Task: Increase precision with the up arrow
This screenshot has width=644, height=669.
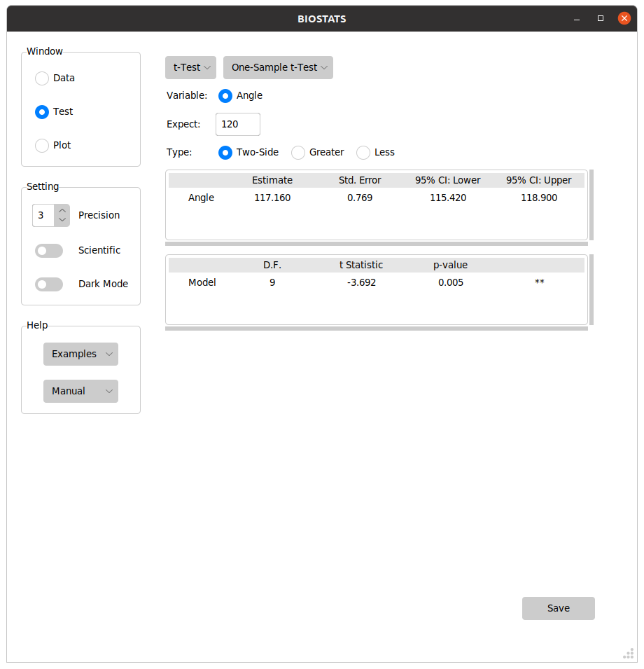Action: tap(62, 210)
